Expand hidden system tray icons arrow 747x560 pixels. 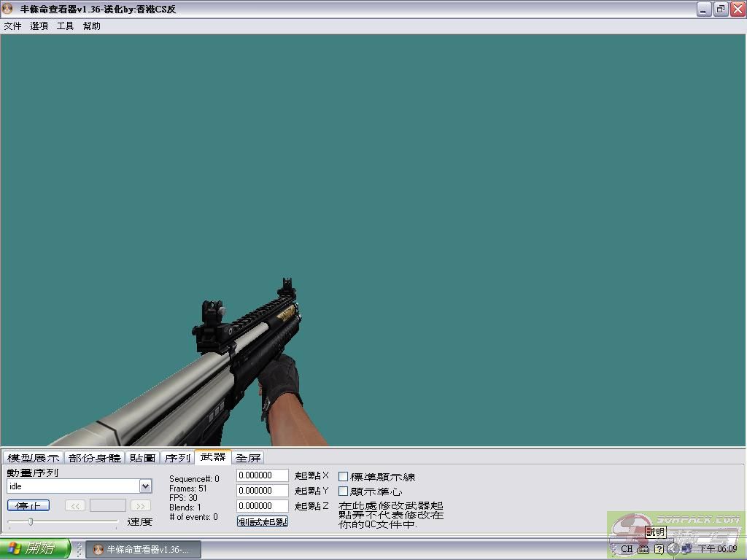click(673, 549)
